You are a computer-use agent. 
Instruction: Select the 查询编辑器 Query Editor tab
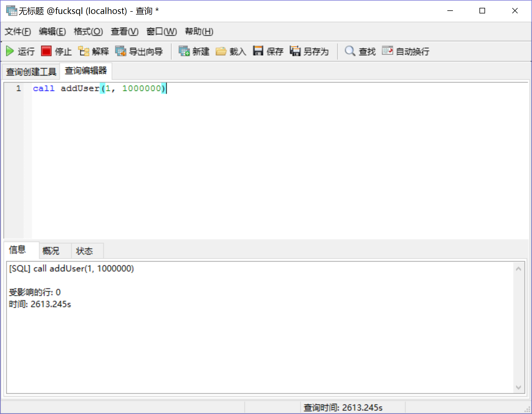[x=86, y=71]
